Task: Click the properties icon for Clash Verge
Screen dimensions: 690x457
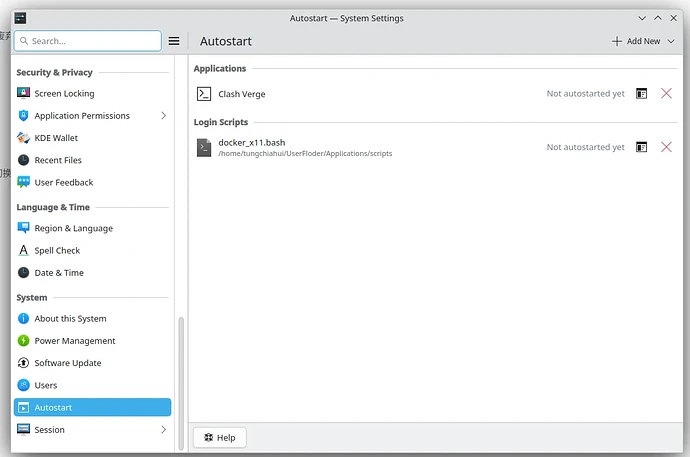Action: click(x=642, y=94)
